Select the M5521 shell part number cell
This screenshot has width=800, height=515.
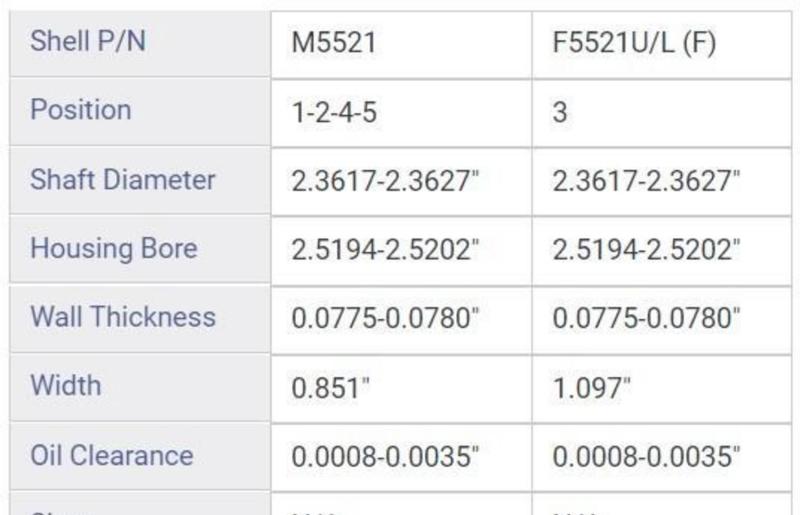tap(333, 44)
